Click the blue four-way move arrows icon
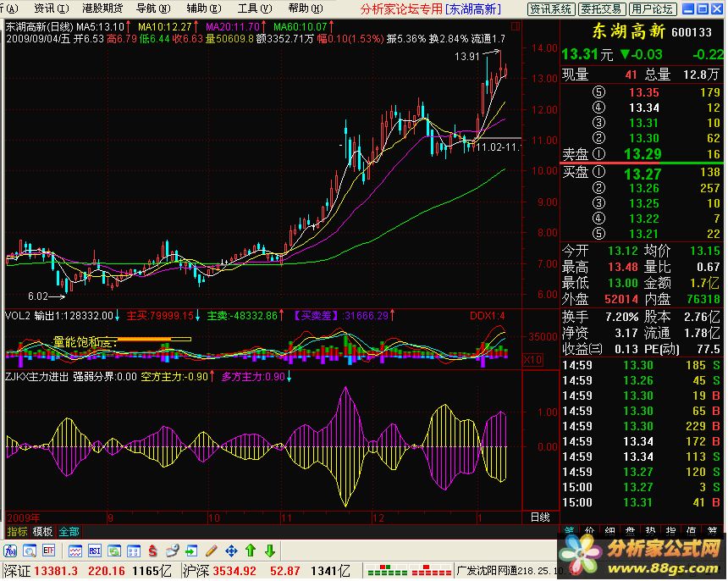The width and height of the screenshot is (728, 581). click(231, 551)
